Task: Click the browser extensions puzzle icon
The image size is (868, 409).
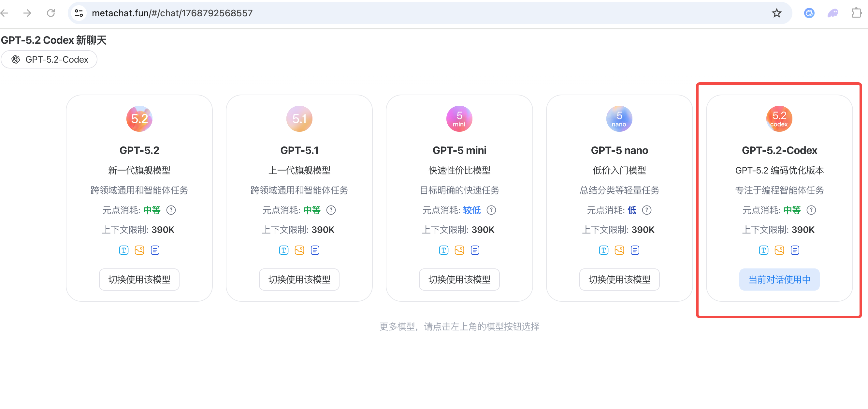Action: (x=856, y=13)
